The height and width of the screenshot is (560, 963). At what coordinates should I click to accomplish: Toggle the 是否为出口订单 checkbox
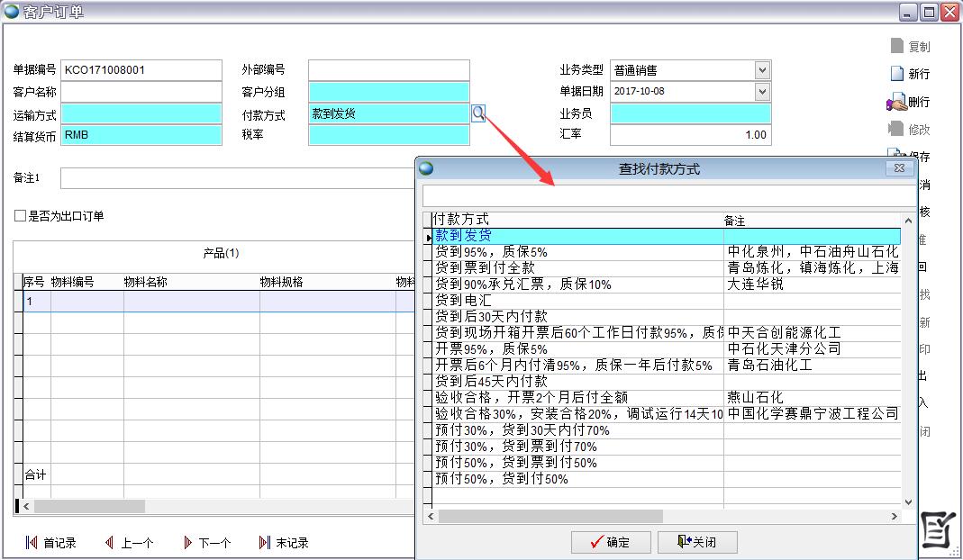(20, 216)
